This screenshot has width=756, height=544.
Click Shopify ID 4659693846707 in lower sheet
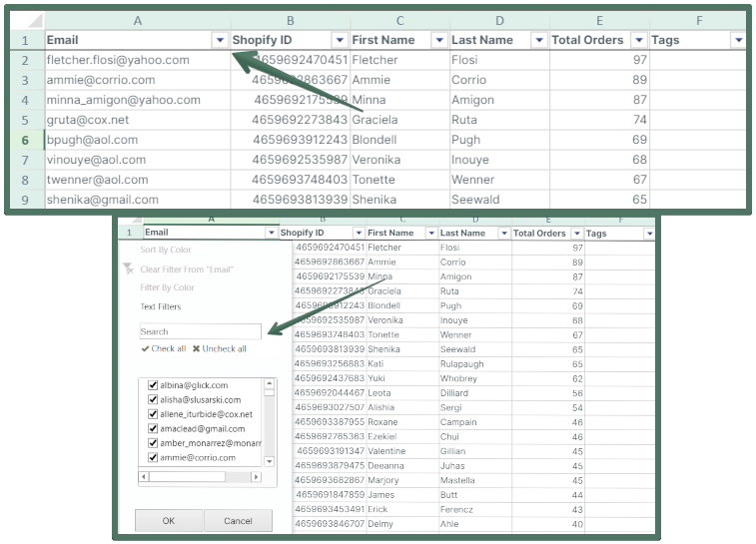coord(330,524)
